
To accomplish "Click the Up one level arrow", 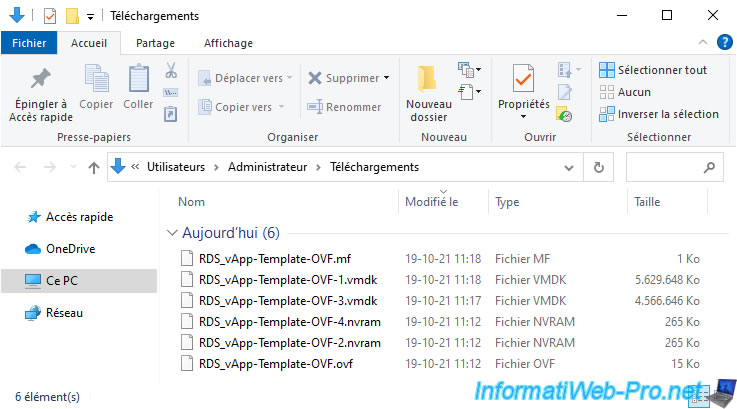I will point(94,167).
